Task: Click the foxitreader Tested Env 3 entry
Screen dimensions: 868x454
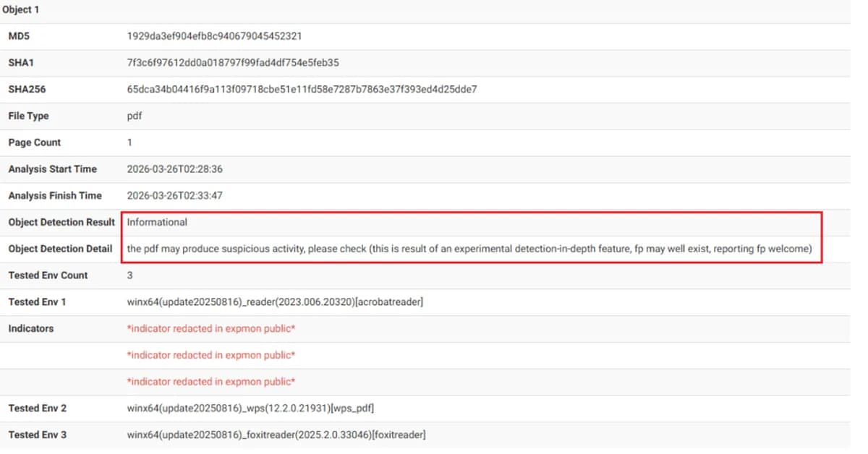Action: tap(276, 434)
